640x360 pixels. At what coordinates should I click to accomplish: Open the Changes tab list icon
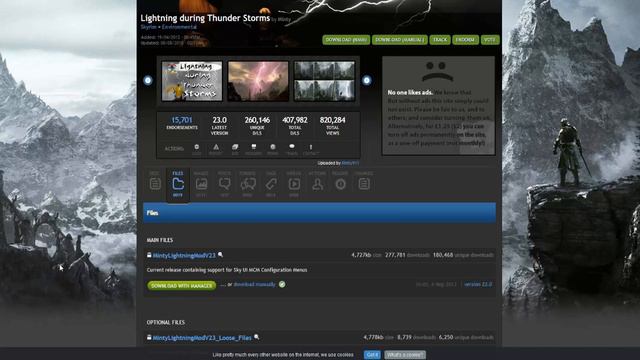point(364,184)
